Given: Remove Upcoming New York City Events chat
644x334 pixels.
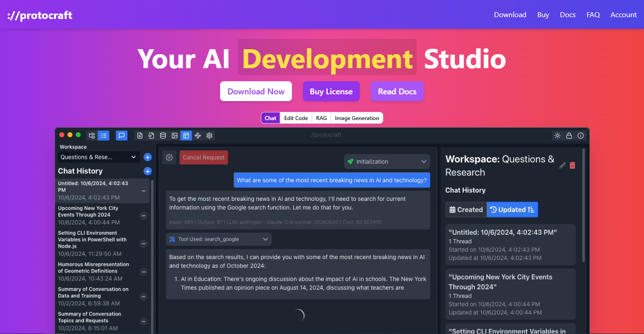Looking at the screenshot, I should coord(144,216).
